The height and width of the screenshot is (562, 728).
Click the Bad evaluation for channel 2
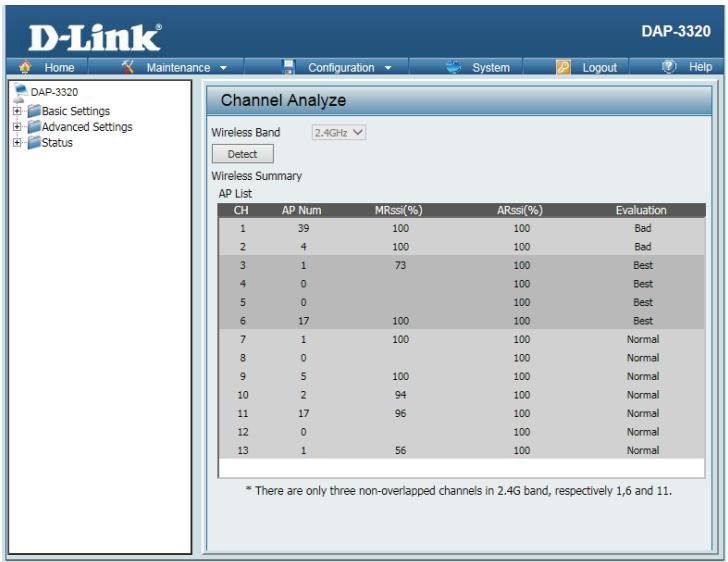[x=643, y=247]
